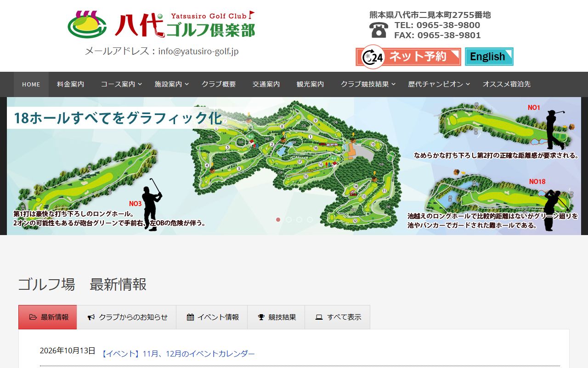
Task: Open the 歴代チャンピオン menu item
Action: [435, 84]
